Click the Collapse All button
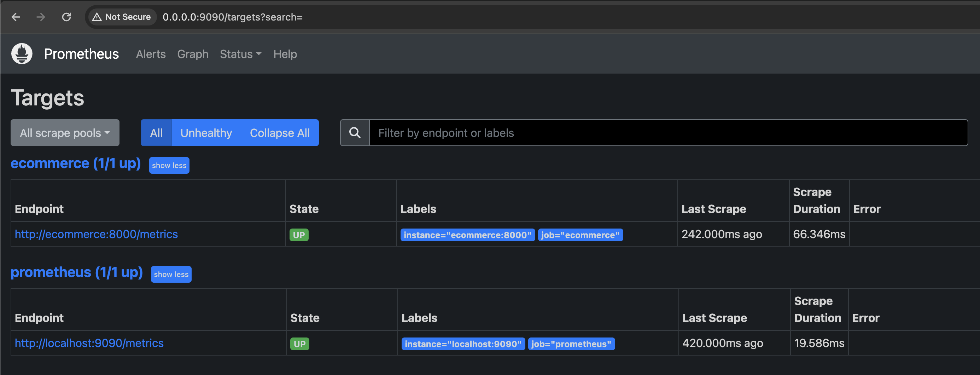 click(280, 132)
